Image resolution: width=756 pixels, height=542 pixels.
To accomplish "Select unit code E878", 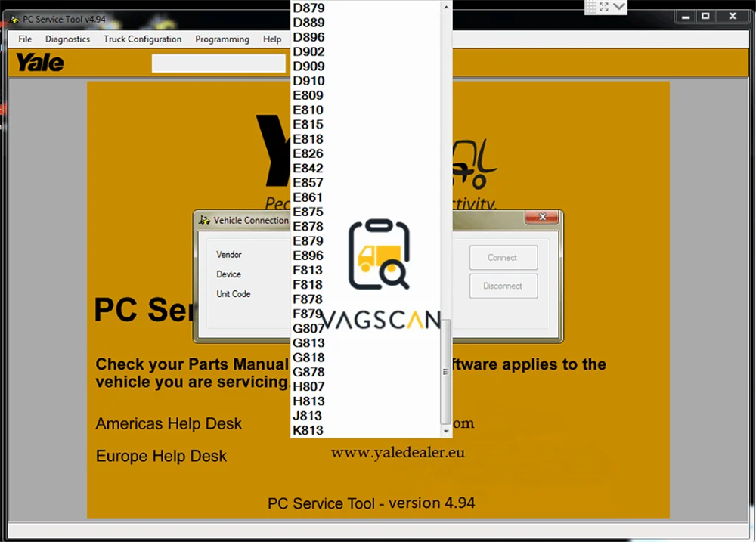I will [365, 227].
